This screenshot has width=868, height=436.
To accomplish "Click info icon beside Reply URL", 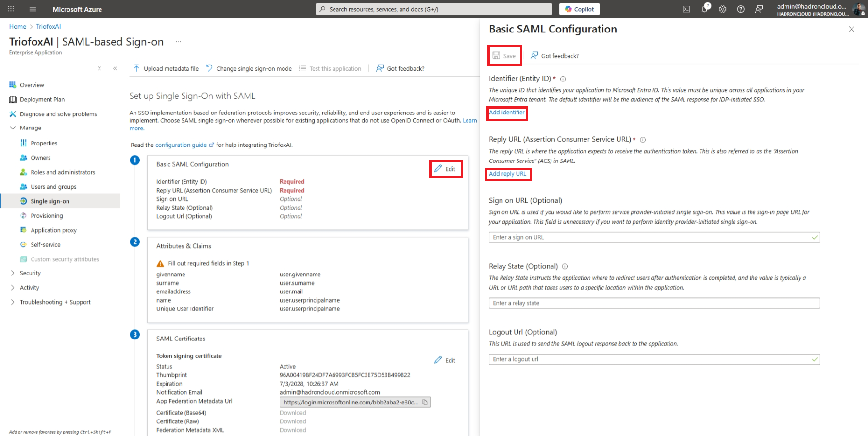I will (643, 140).
